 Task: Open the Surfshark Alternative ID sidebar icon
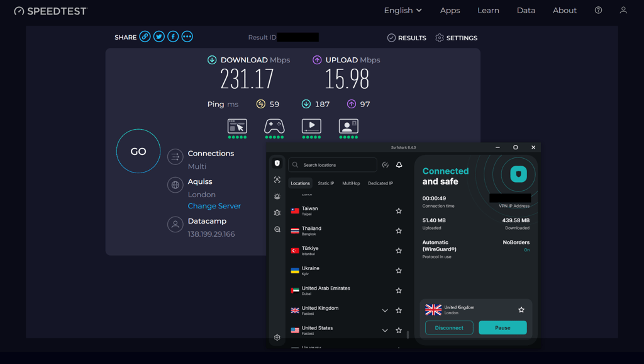pos(277,179)
